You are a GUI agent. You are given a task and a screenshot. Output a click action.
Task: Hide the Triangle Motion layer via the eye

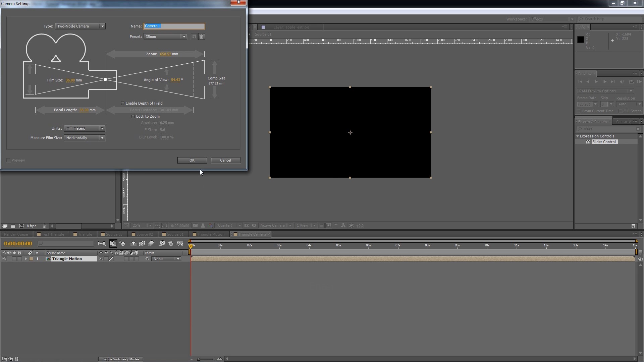(x=4, y=259)
